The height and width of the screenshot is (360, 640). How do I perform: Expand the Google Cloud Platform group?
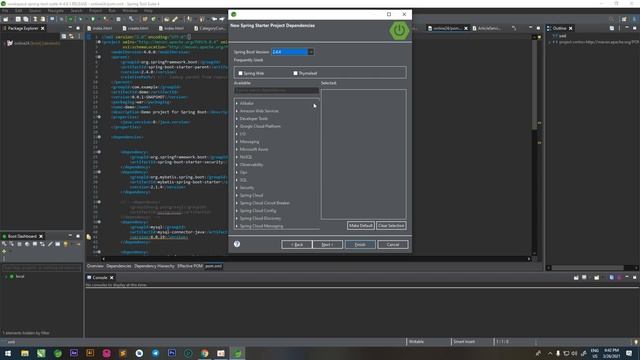tap(237, 127)
